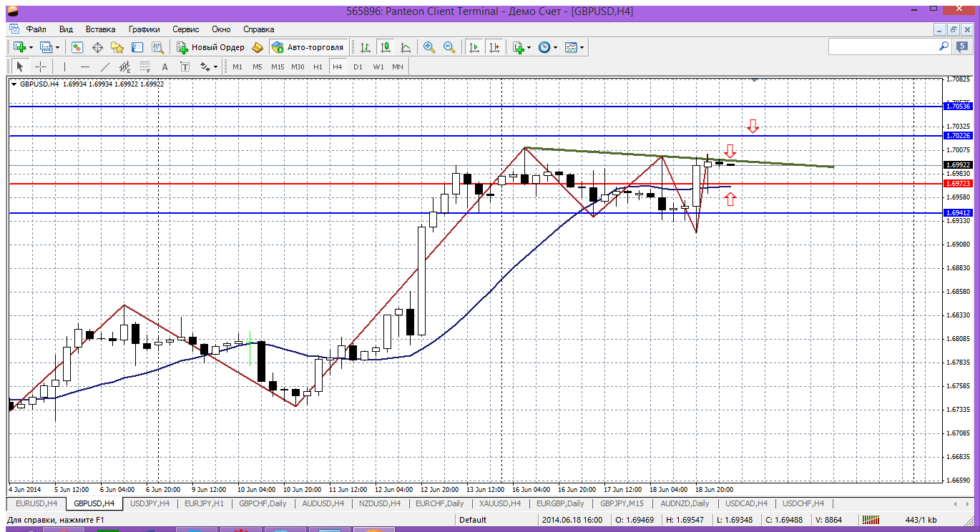Draw a horizontal line
The image size is (980, 532).
tap(85, 66)
